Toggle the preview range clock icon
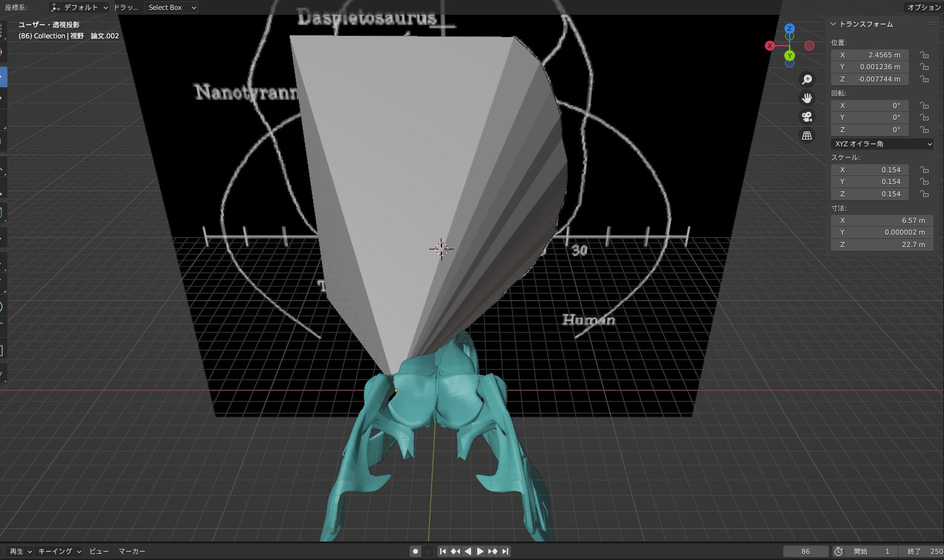 [x=838, y=551]
